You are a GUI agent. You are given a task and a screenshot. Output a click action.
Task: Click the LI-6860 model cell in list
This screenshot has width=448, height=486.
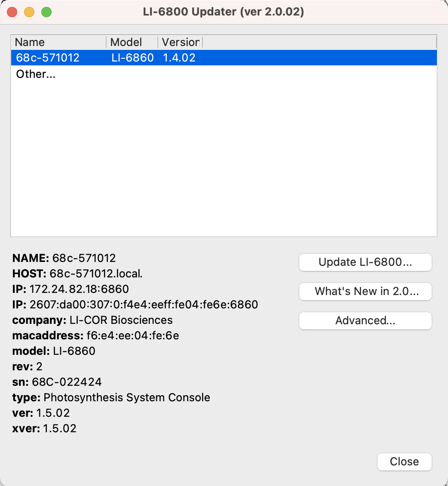point(132,58)
